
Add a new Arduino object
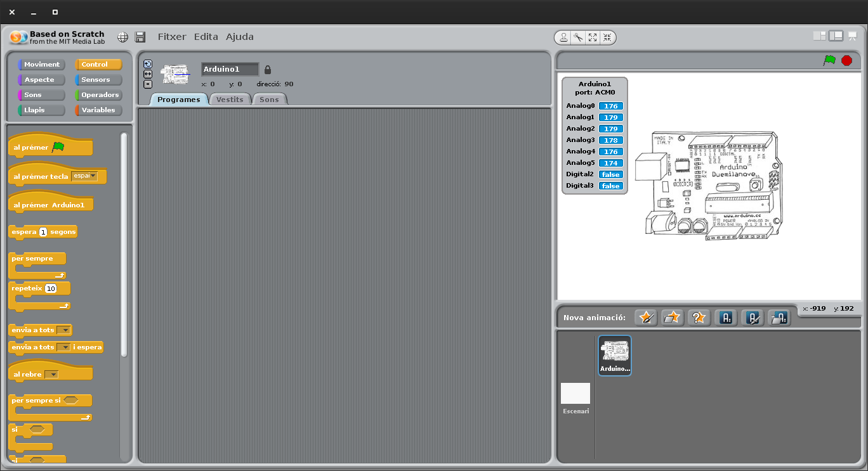click(x=726, y=318)
